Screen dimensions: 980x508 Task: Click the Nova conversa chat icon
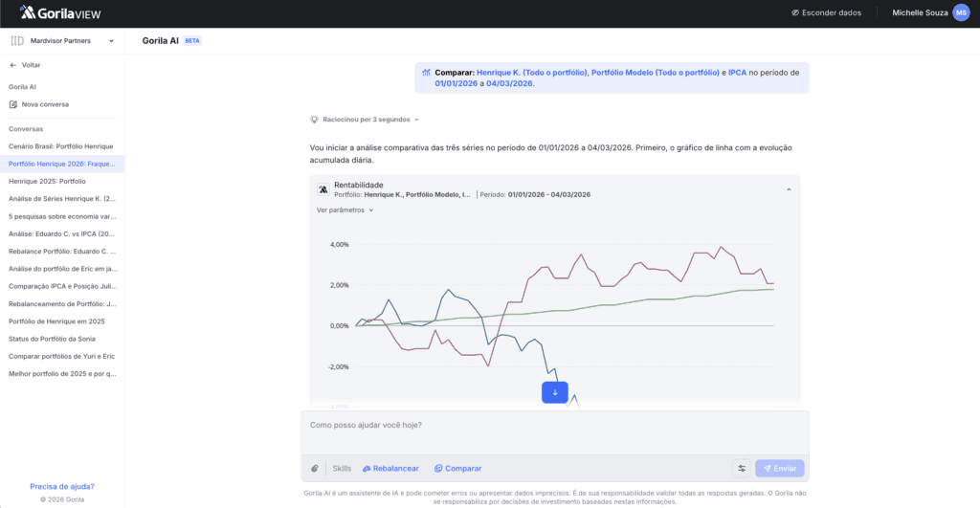click(13, 104)
